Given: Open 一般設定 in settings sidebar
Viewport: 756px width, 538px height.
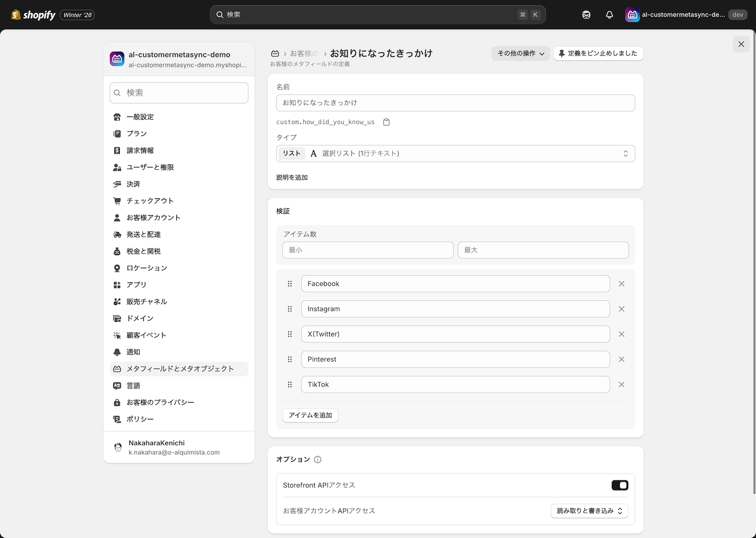Looking at the screenshot, I should (x=140, y=117).
